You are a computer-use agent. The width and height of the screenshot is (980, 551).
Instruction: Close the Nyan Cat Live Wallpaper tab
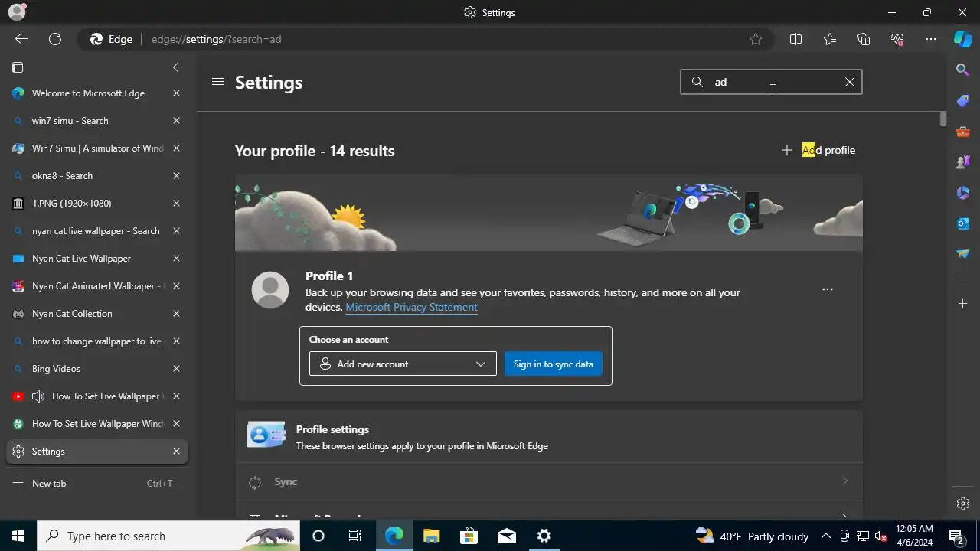[x=176, y=259]
